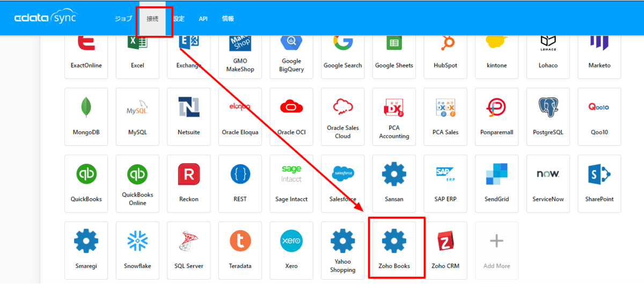Choose the PCA Accounting connector
Screen dimensions: 644x284
tap(394, 116)
